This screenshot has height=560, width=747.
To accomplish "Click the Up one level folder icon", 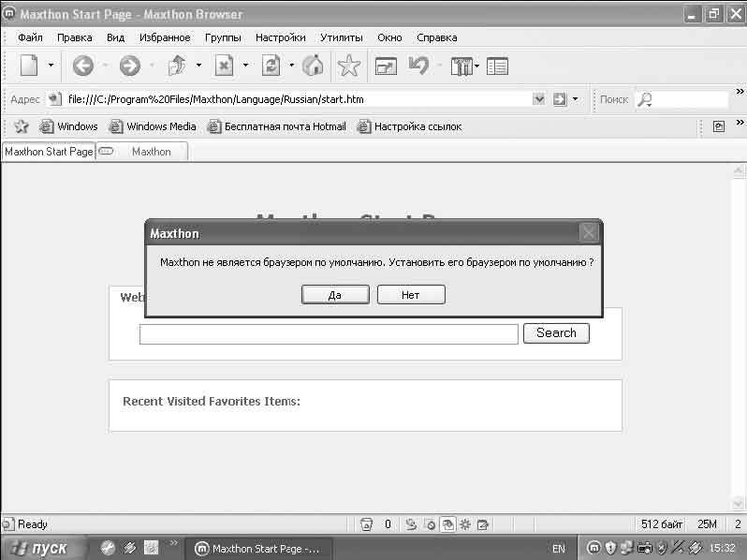I will 178,66.
